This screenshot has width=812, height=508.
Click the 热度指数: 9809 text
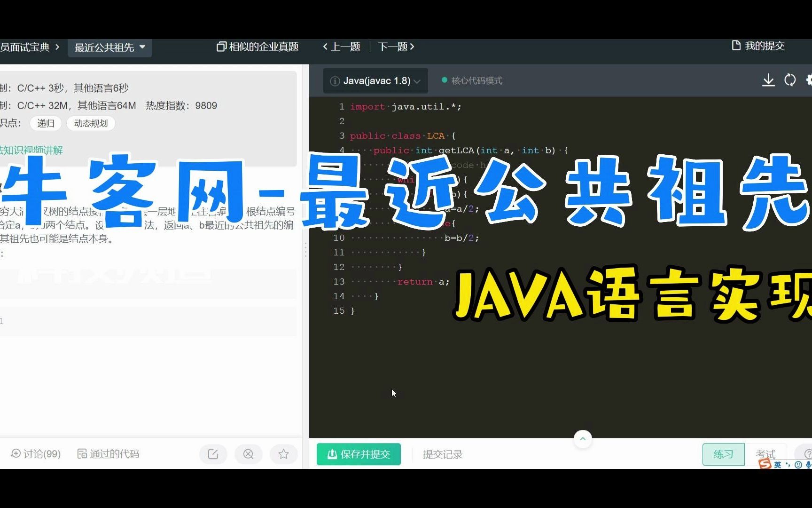coord(181,106)
